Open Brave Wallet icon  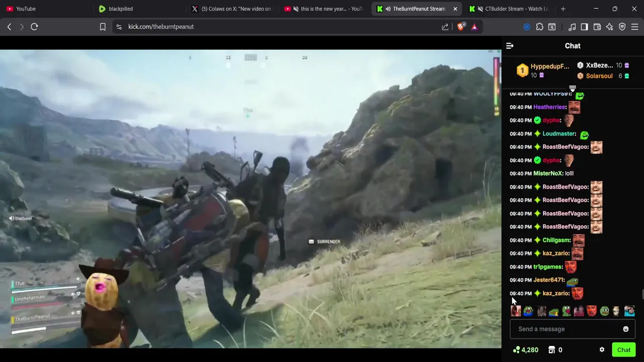[597, 27]
